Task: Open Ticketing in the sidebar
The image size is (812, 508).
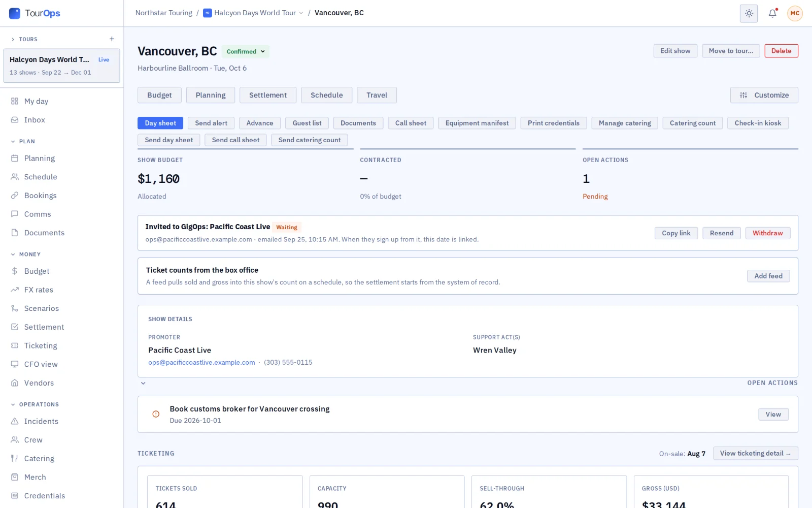Action: coord(61,346)
